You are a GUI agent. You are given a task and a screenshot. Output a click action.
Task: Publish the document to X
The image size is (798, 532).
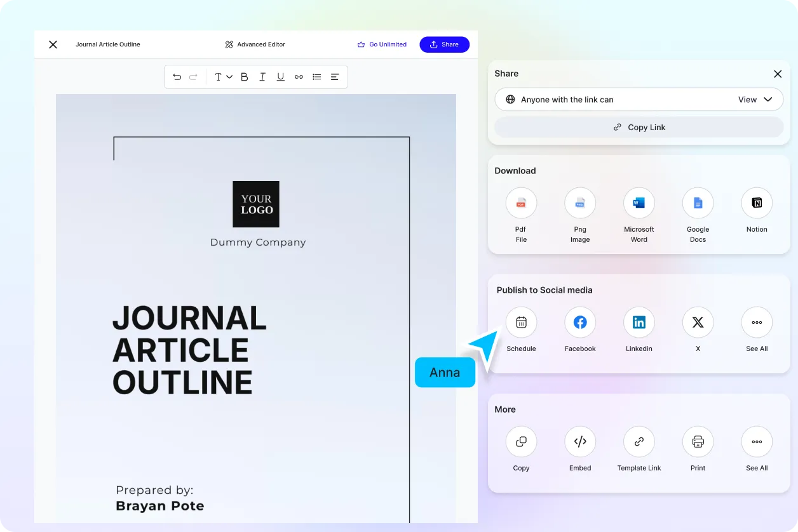698,322
